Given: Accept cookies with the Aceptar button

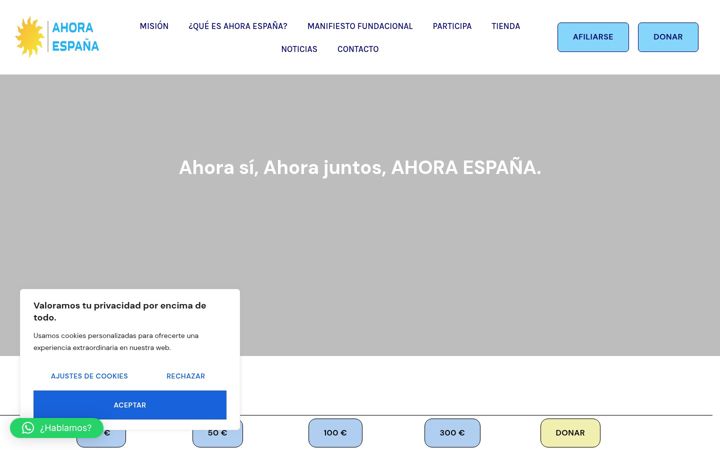Looking at the screenshot, I should click(130, 405).
